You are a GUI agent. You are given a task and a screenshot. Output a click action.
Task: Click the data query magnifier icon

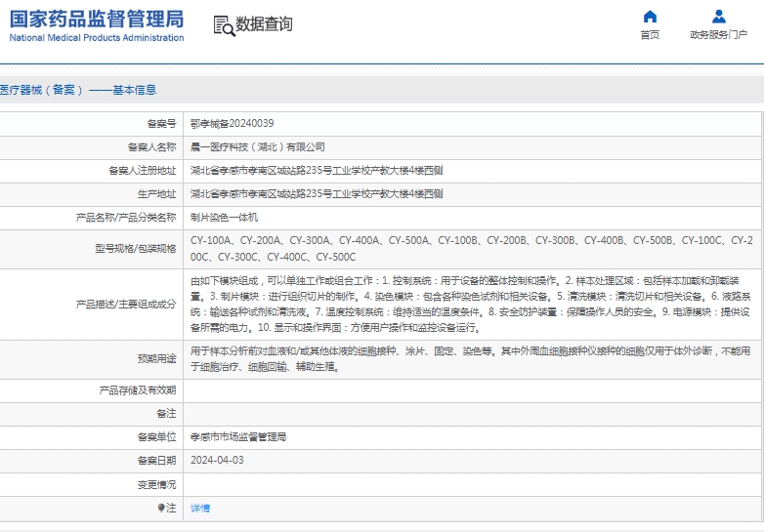point(224,25)
